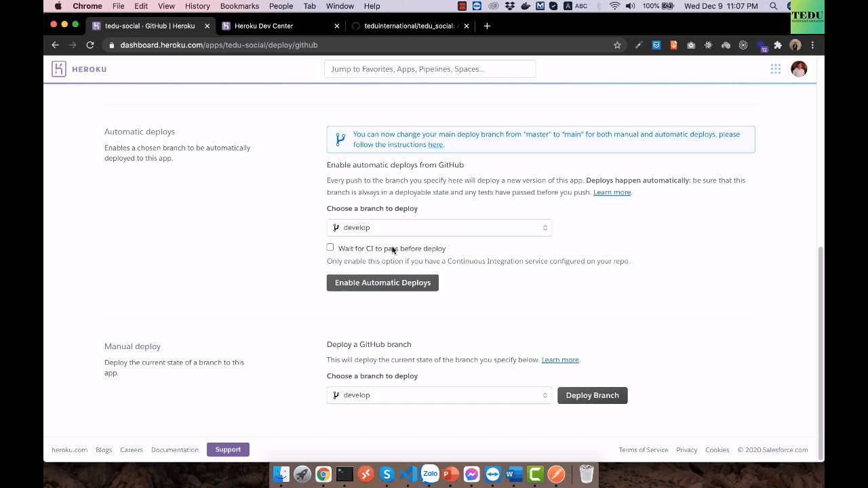Viewport: 868px width, 488px height.
Task: Bookmark page with the star icon
Action: [617, 45]
